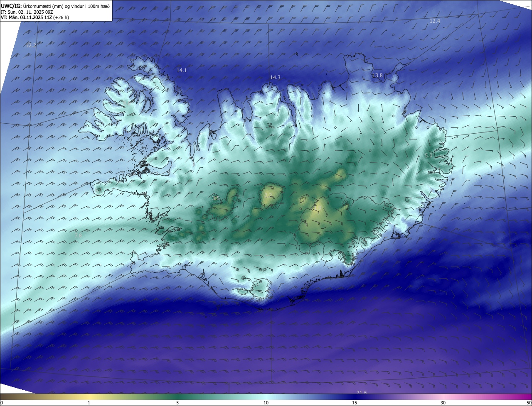Click the 5.0 value in east Iceland
Screen dimensions: 532x406
coord(429,155)
